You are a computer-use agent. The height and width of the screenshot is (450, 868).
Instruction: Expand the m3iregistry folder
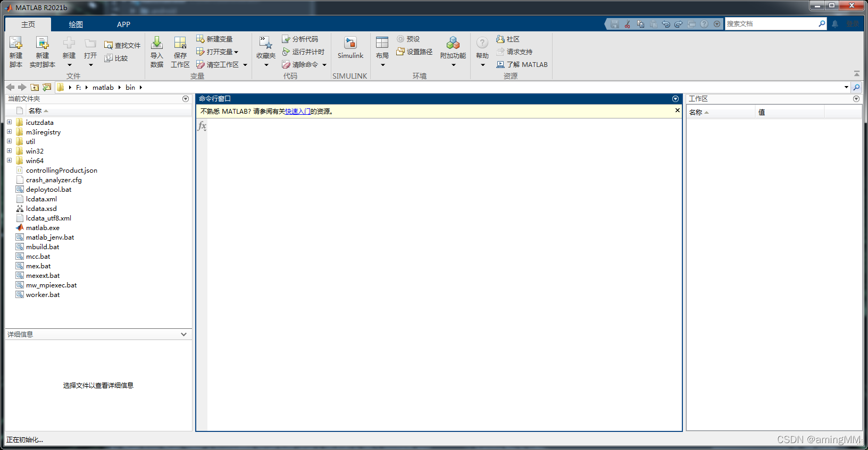9,132
